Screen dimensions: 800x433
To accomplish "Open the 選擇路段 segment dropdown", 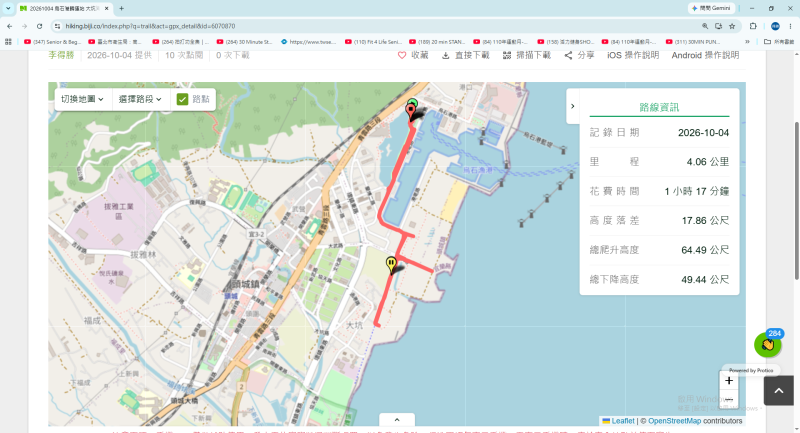I will [140, 99].
